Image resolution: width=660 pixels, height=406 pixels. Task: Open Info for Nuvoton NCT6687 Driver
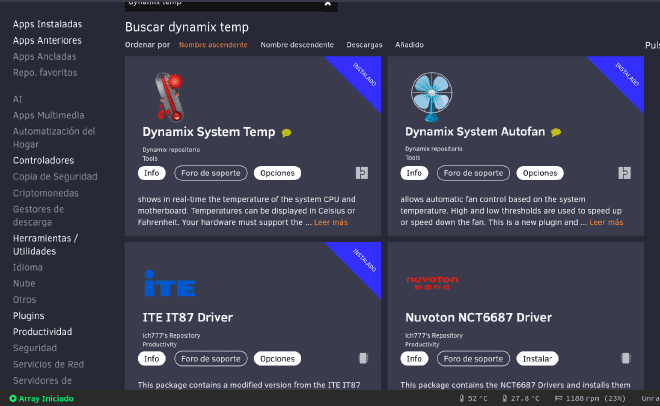[x=414, y=358]
